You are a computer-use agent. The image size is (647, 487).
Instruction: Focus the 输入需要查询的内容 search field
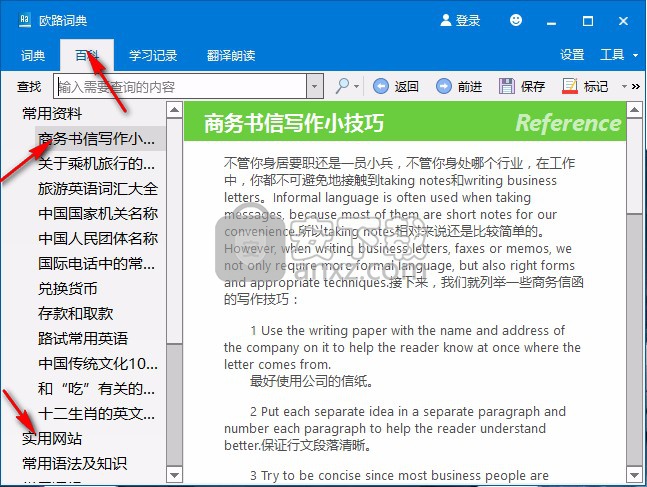[180, 86]
